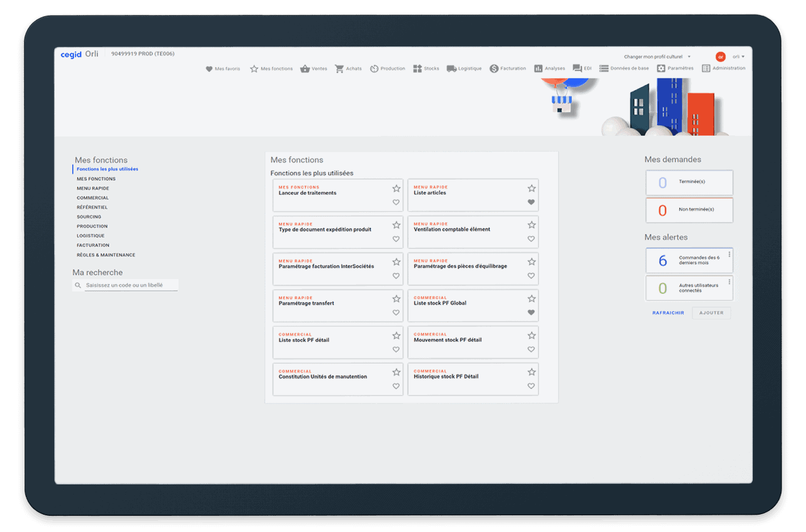Click the Achats cart icon
The width and height of the screenshot is (806, 532).
(339, 69)
